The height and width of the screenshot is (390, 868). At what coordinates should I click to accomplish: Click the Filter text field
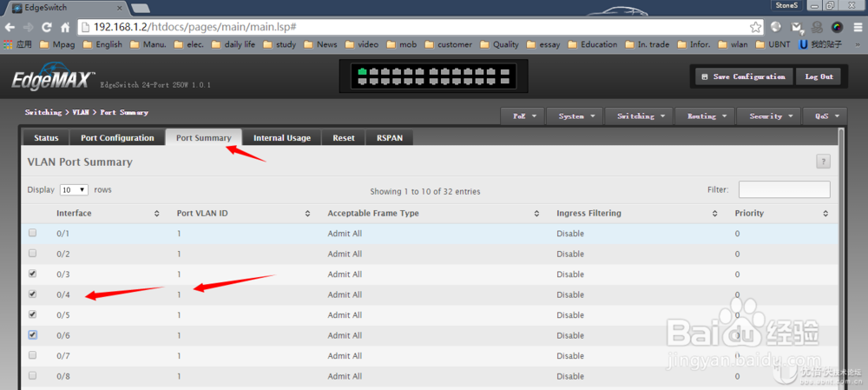point(785,189)
